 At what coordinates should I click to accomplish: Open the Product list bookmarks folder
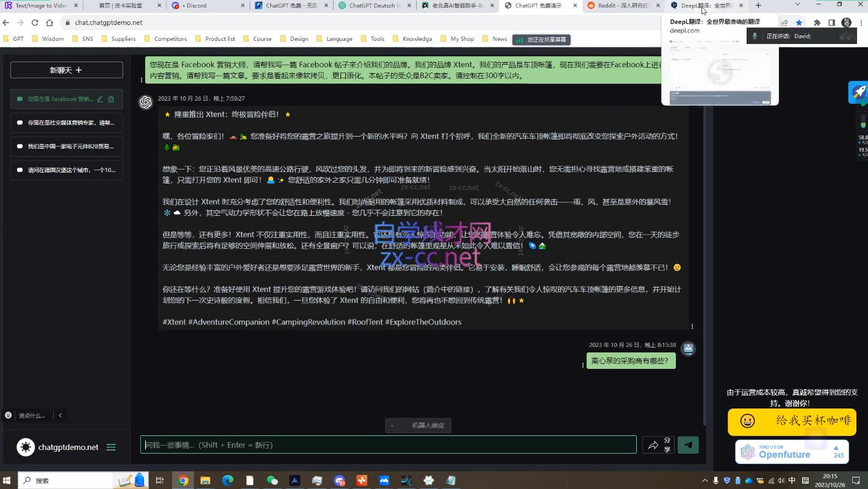point(215,39)
